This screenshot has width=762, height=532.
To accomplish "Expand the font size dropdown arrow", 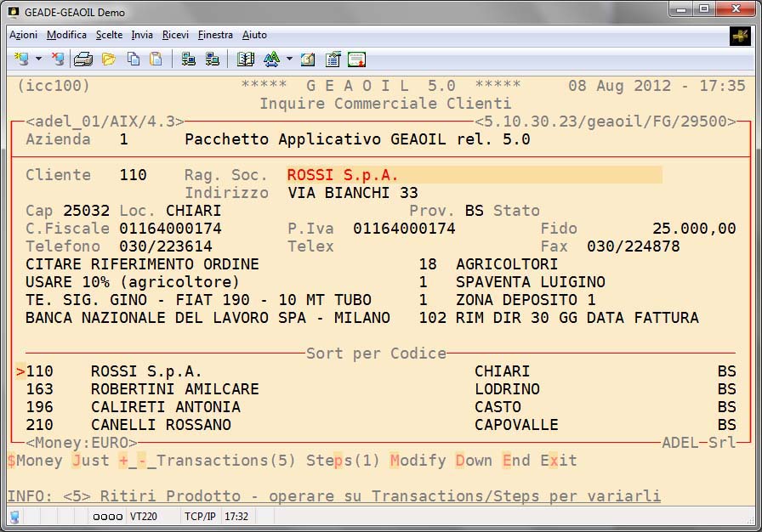I will pos(289,59).
